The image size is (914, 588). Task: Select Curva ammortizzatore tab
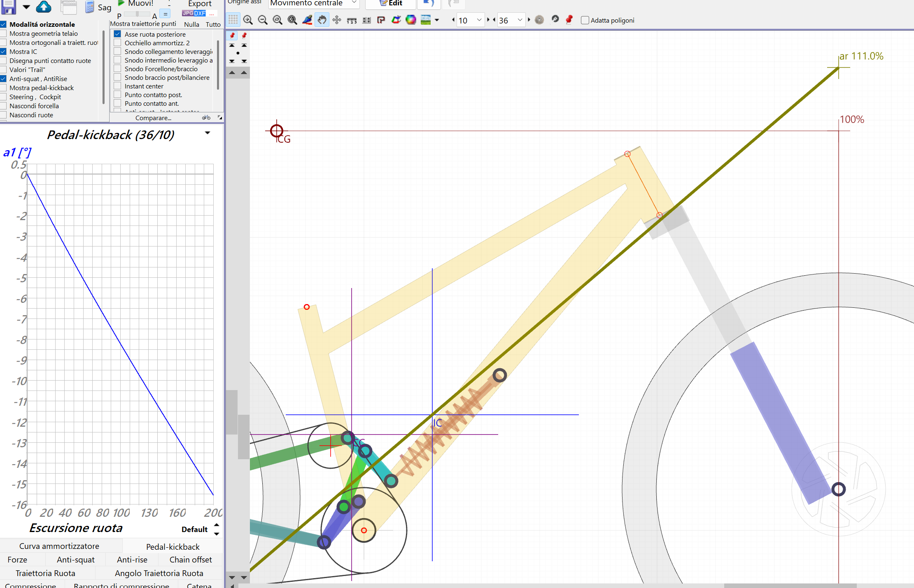coord(59,546)
